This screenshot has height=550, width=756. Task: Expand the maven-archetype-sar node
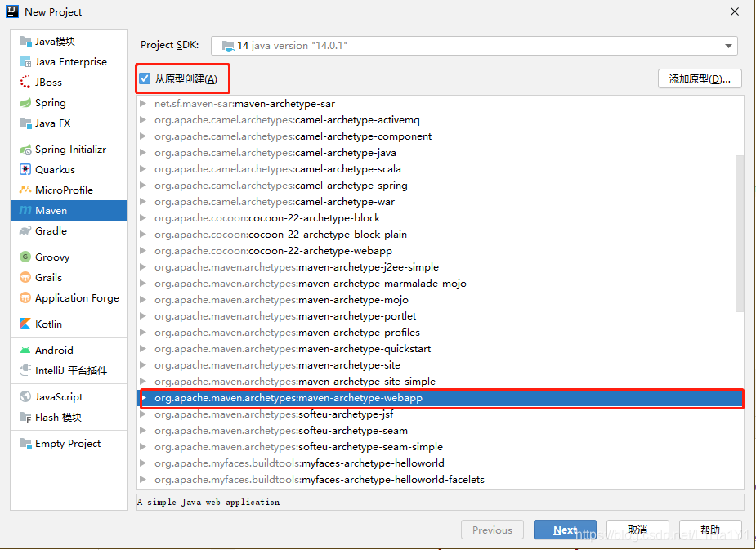(143, 104)
